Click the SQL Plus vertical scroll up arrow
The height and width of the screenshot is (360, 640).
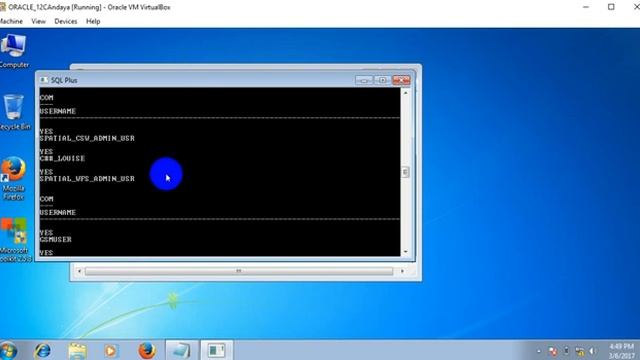[x=405, y=93]
